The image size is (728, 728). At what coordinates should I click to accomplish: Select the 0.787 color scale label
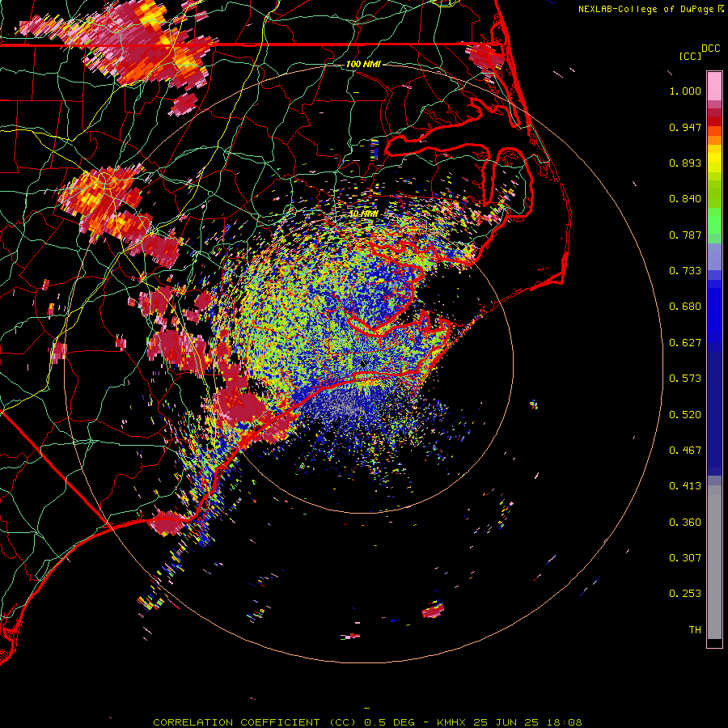click(x=685, y=235)
